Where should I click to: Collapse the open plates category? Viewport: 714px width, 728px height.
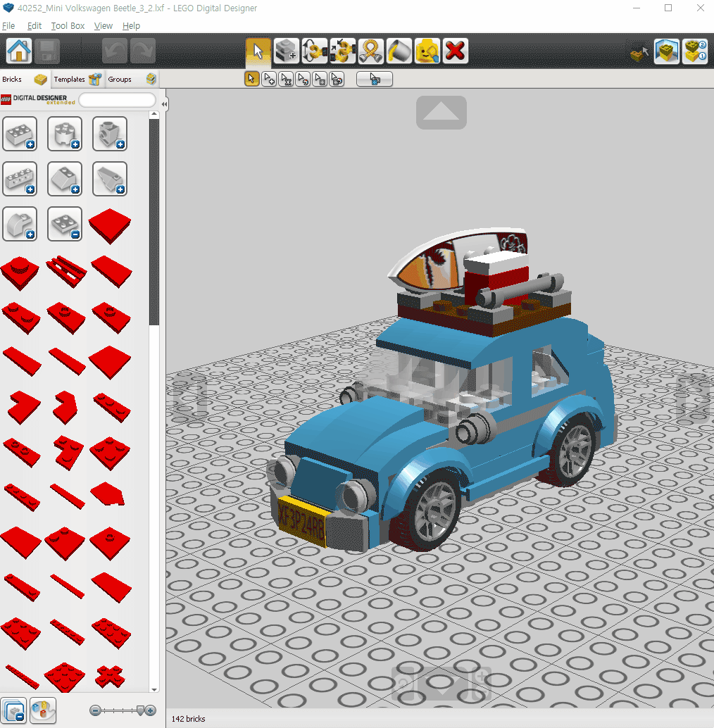tap(65, 224)
